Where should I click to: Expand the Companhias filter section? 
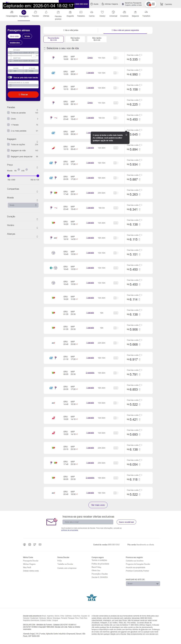click(x=37, y=192)
